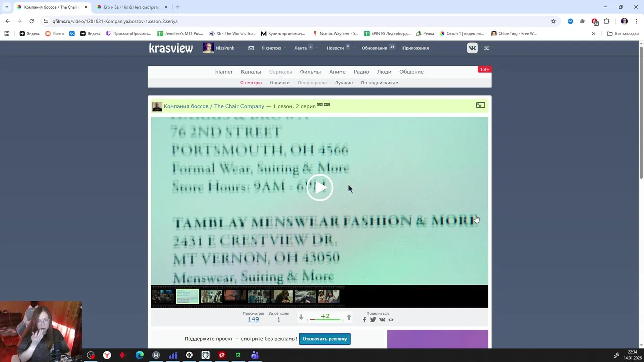Open Microsoft Edge from taskbar
The height and width of the screenshot is (362, 644).
140,355
